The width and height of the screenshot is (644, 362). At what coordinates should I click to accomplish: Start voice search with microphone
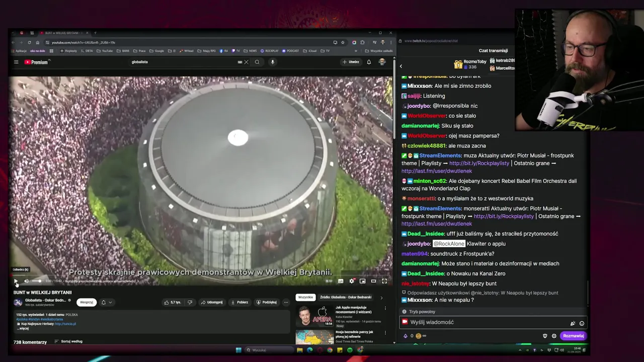pyautogui.click(x=273, y=62)
